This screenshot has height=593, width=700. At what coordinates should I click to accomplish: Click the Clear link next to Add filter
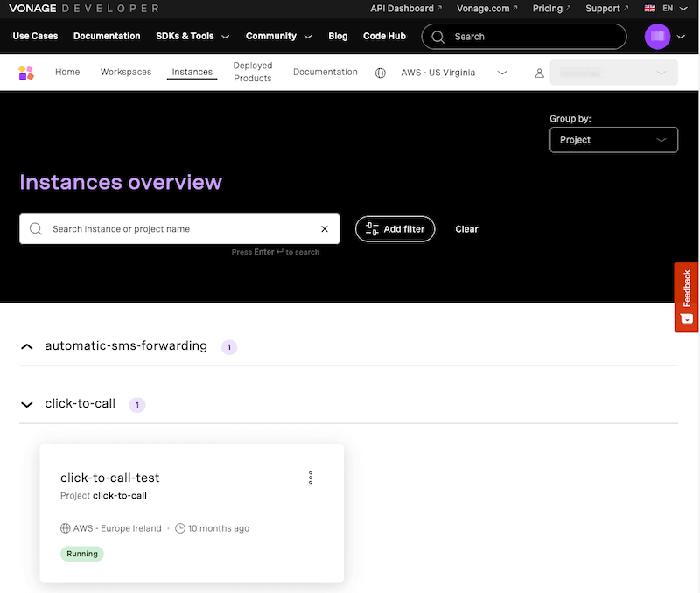point(466,228)
